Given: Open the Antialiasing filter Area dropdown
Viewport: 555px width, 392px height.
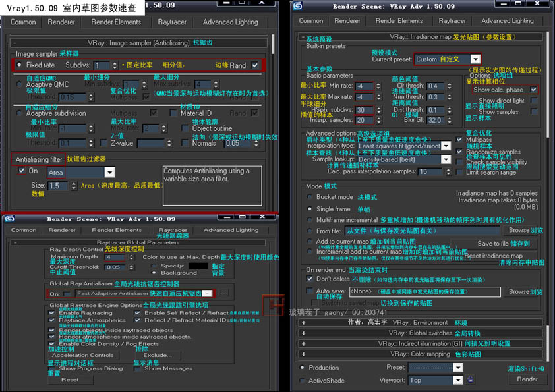Looking at the screenshot, I should pyautogui.click(x=109, y=173).
